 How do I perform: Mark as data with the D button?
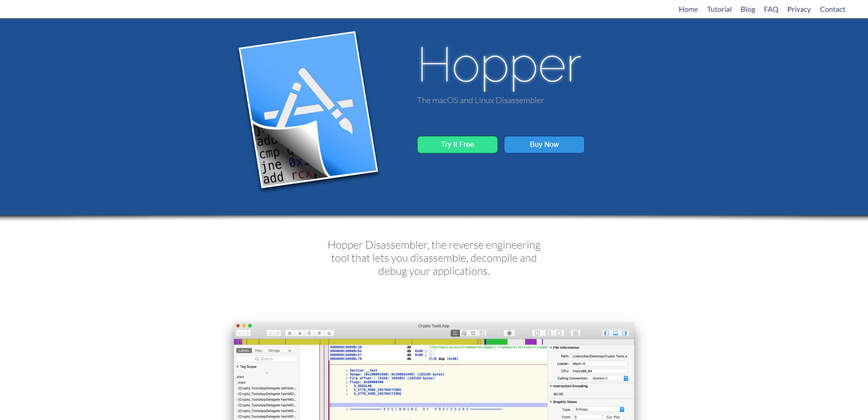[290, 333]
